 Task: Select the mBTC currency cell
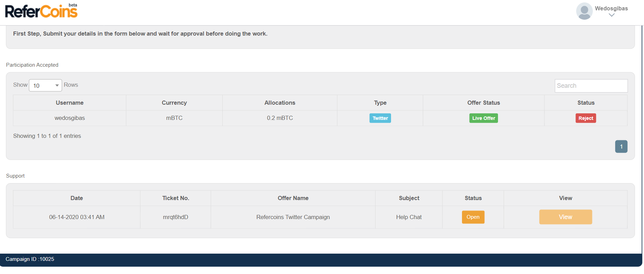(174, 118)
